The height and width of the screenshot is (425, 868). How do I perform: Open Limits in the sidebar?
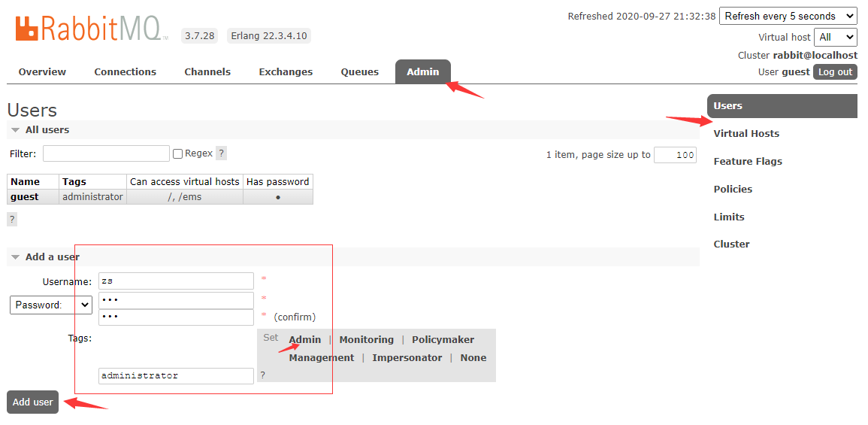coord(729,217)
